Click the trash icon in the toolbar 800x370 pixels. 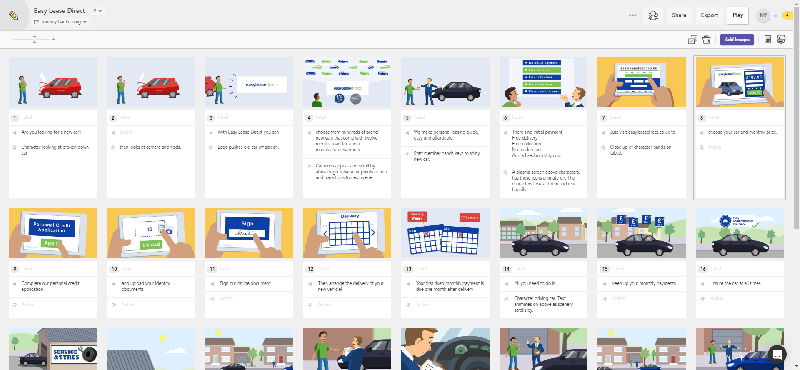(x=706, y=39)
